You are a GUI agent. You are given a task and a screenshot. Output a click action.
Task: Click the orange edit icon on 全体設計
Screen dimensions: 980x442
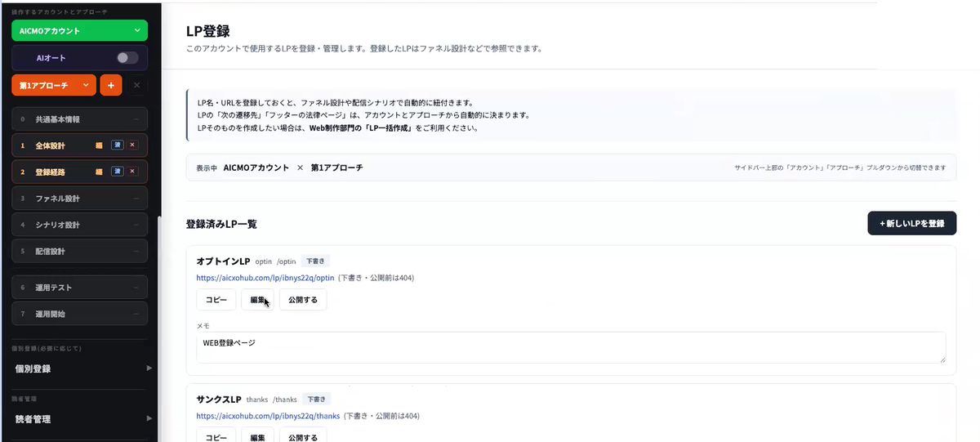pos(100,145)
